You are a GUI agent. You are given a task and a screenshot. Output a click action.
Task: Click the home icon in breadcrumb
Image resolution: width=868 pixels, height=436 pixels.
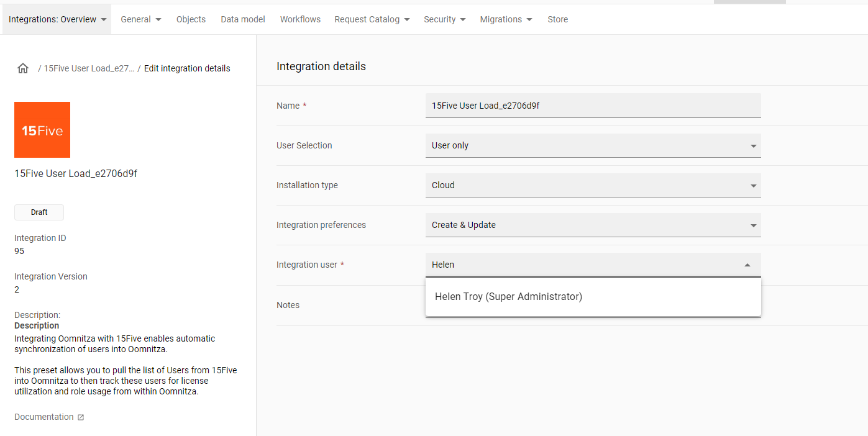(23, 68)
